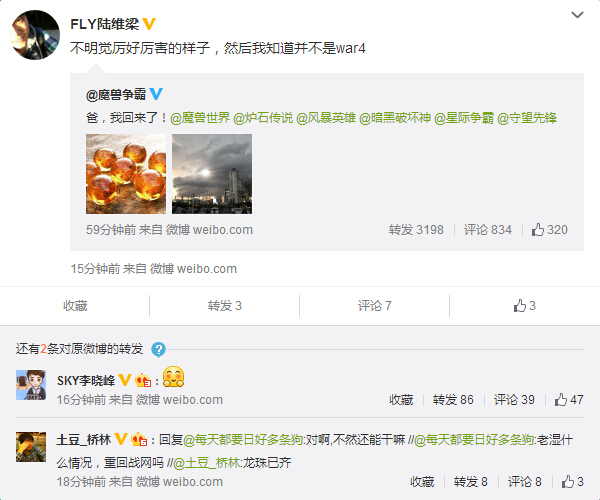Screen dimensions: 600x500
Task: Like FLY陆维梁's post with thumbs-up 3
Action: [524, 306]
